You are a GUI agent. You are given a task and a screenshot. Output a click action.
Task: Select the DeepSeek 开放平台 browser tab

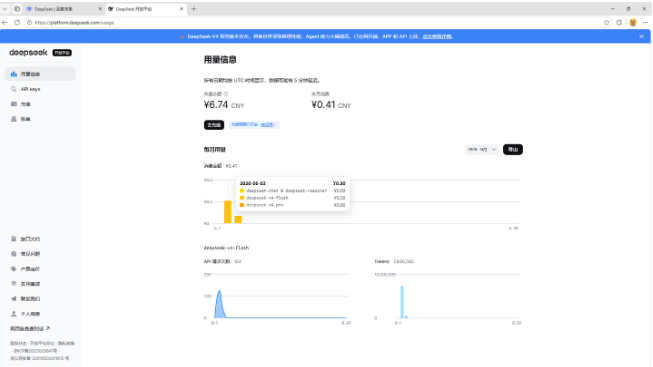[145, 9]
